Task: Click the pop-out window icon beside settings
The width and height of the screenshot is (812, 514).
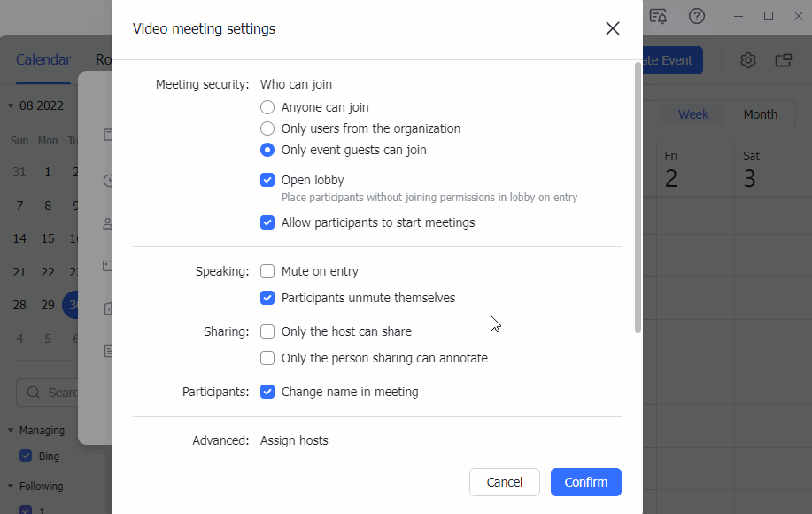Action: click(783, 60)
